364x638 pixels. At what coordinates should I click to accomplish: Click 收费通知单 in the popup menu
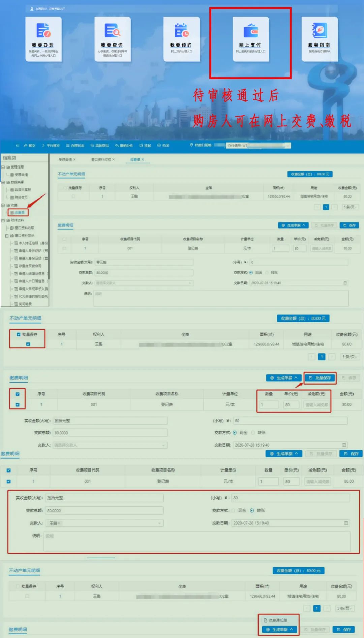(x=278, y=620)
